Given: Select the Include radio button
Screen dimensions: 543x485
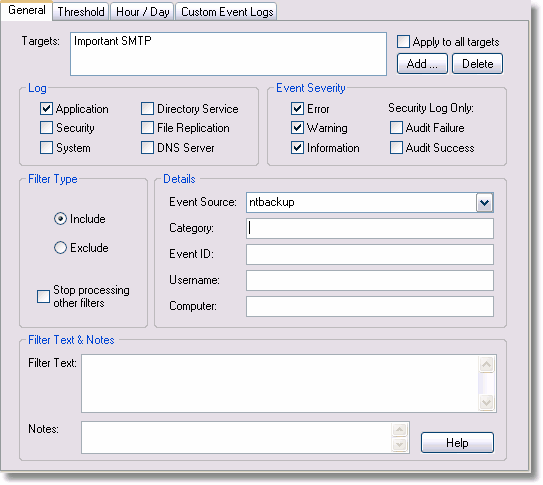Looking at the screenshot, I should click(x=60, y=219).
